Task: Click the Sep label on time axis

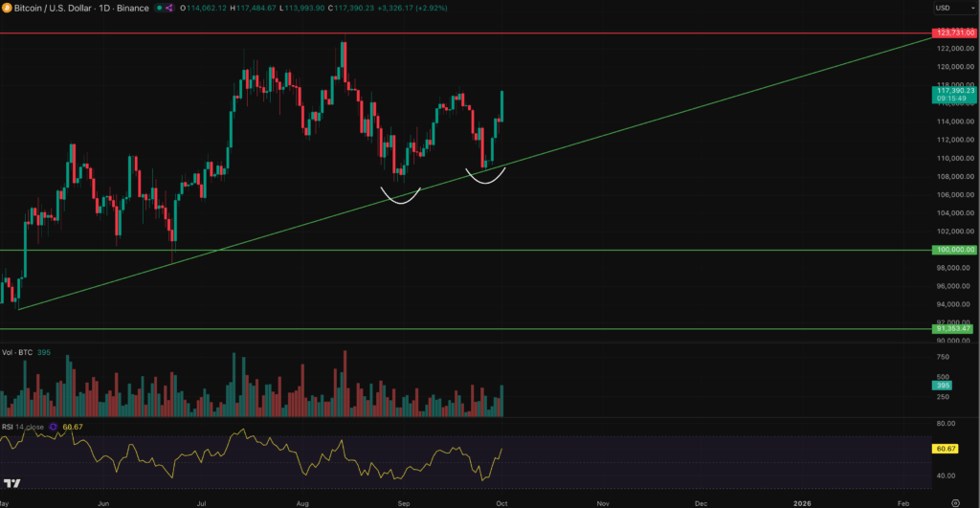Action: pyautogui.click(x=404, y=503)
